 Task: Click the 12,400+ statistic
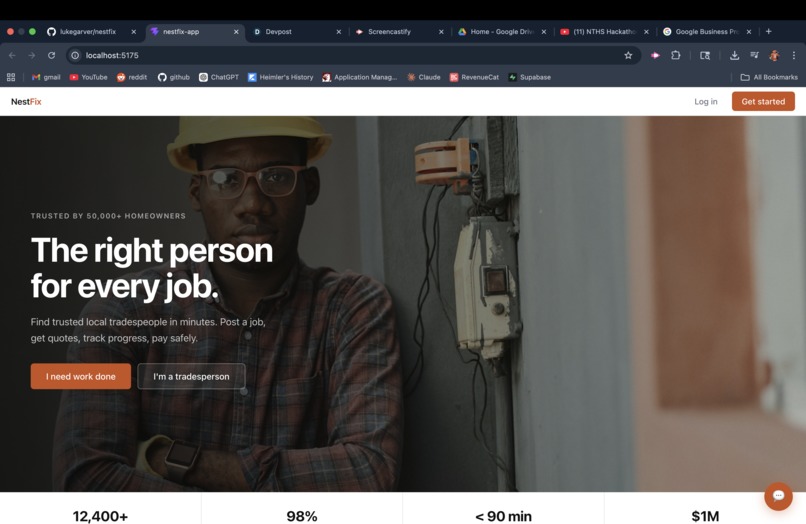pyautogui.click(x=100, y=516)
